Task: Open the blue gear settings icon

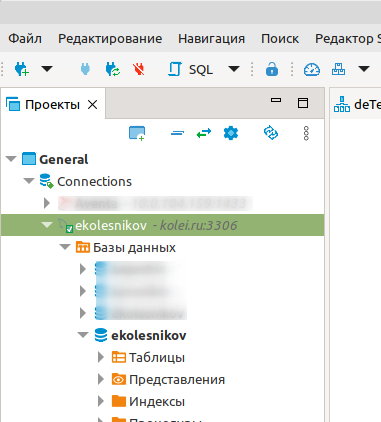Action: pyautogui.click(x=231, y=133)
